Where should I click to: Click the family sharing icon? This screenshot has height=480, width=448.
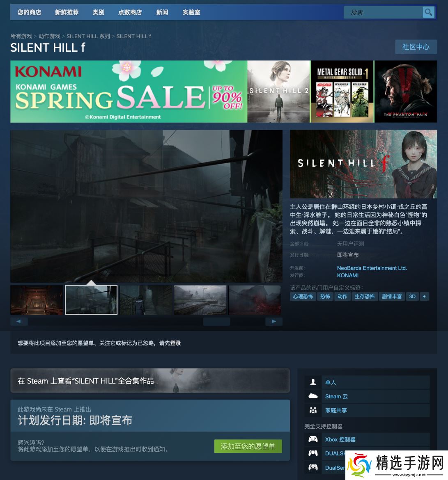pyautogui.click(x=313, y=410)
